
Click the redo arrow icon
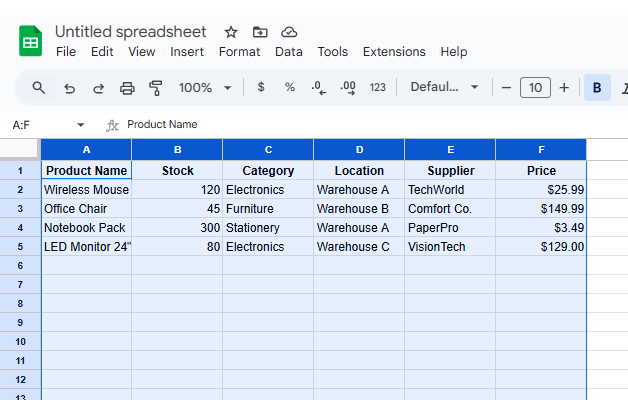[x=98, y=88]
